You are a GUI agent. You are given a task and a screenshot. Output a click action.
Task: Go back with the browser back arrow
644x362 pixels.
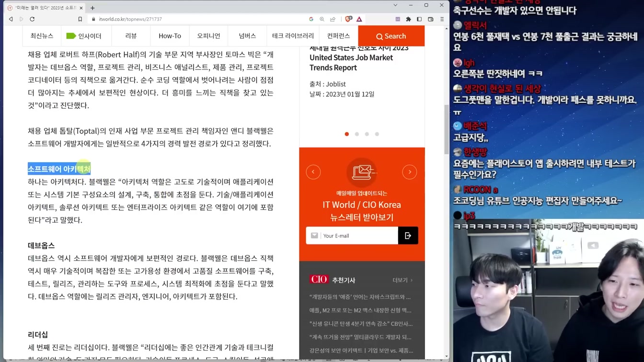tap(11, 19)
